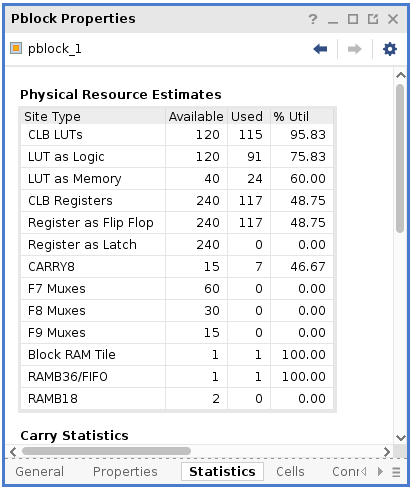Click the forward arrow navigation icon
The width and height of the screenshot is (415, 490).
[354, 49]
